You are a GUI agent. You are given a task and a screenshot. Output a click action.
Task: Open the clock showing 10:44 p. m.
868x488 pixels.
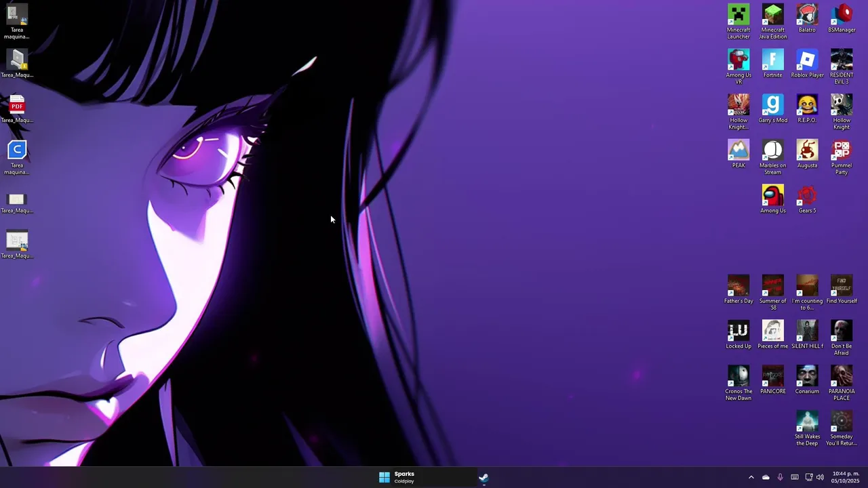(846, 477)
